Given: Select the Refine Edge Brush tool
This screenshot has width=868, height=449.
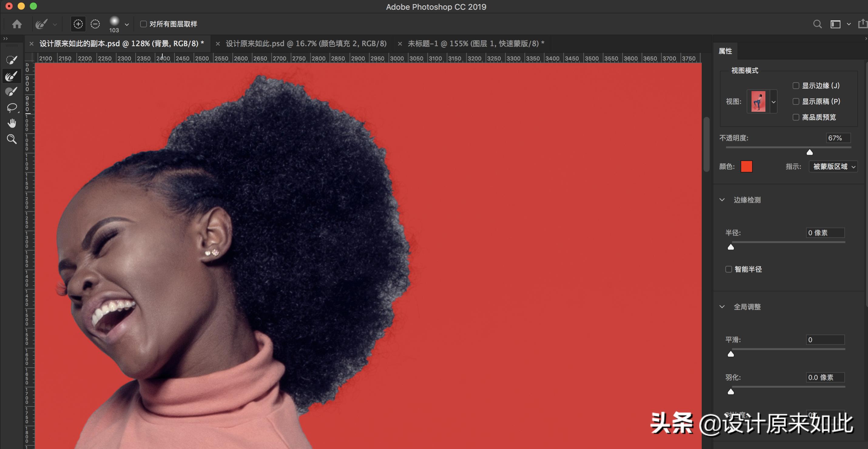Looking at the screenshot, I should [x=12, y=76].
